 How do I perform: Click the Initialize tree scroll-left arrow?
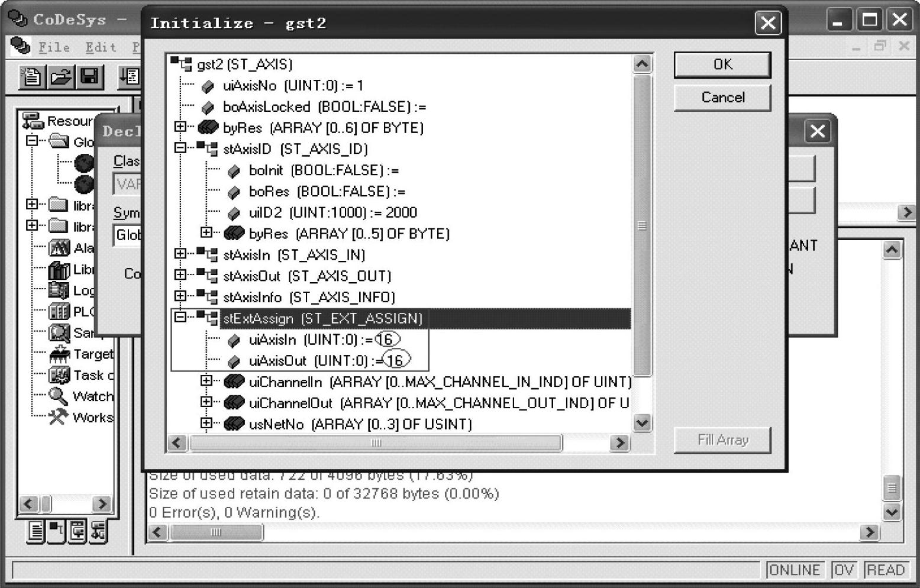tap(177, 443)
